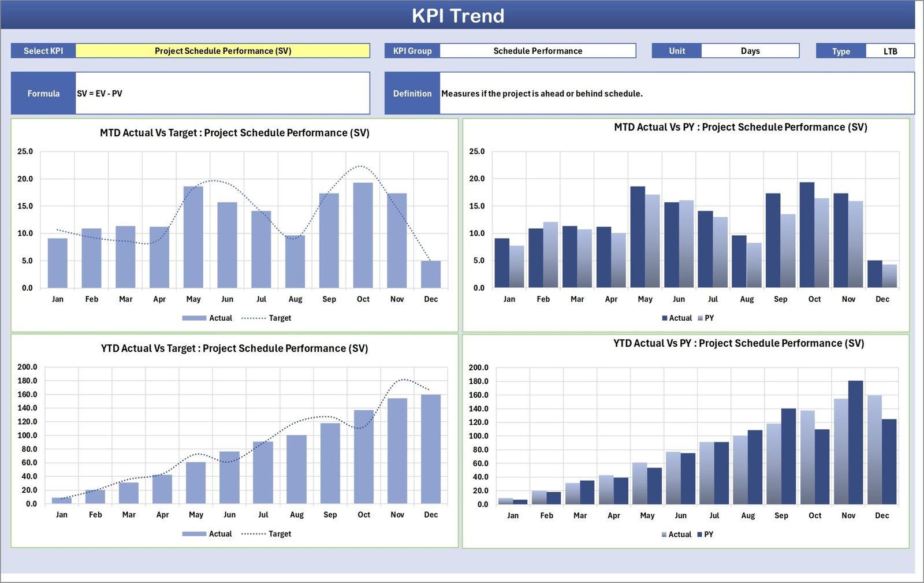Click PY legend swatch in MTD PY chart
The height and width of the screenshot is (583, 924).
click(x=701, y=318)
